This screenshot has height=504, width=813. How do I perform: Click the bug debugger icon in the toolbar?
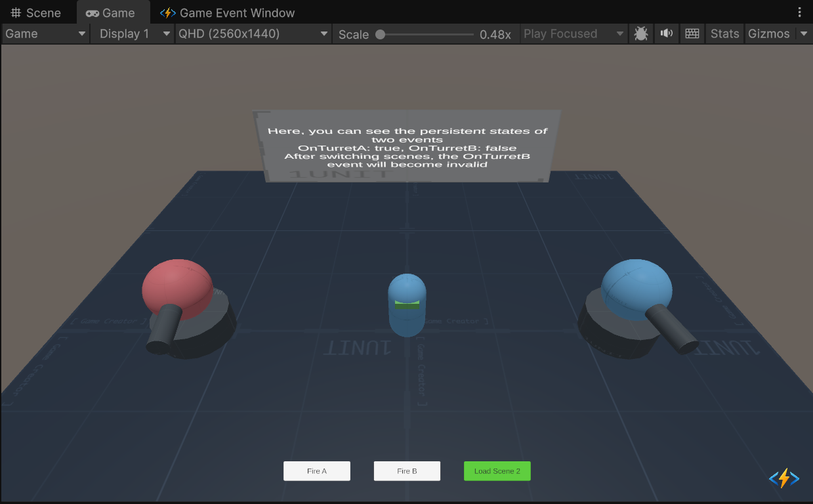(641, 34)
